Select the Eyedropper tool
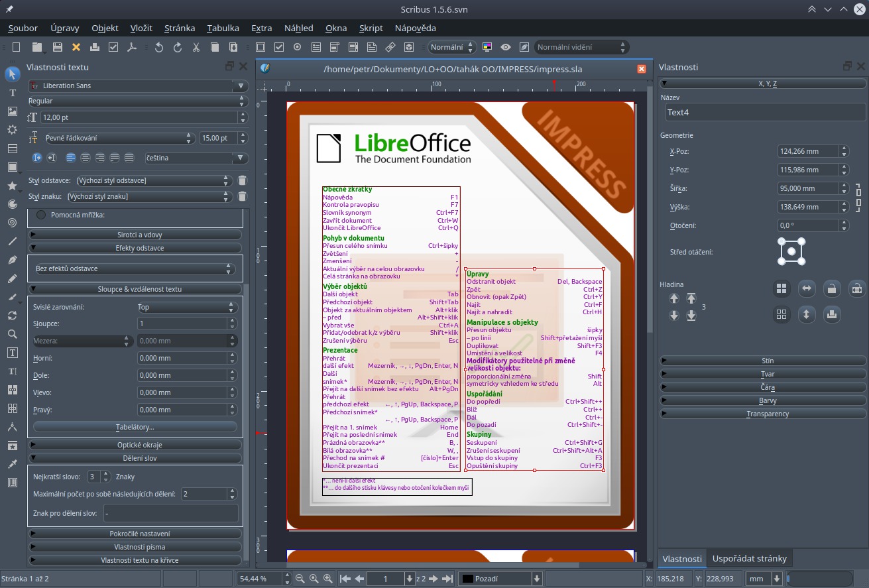The image size is (869, 588). (12, 464)
